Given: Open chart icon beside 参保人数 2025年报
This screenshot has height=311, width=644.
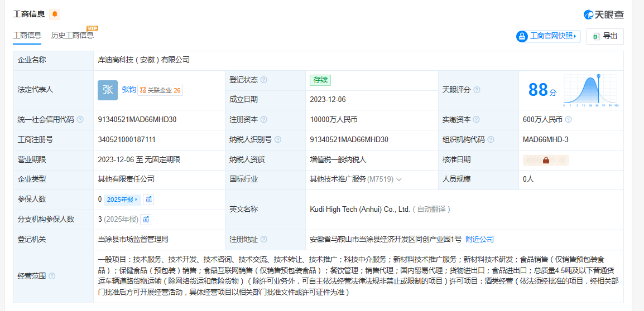Looking at the screenshot, I should coord(148,200).
